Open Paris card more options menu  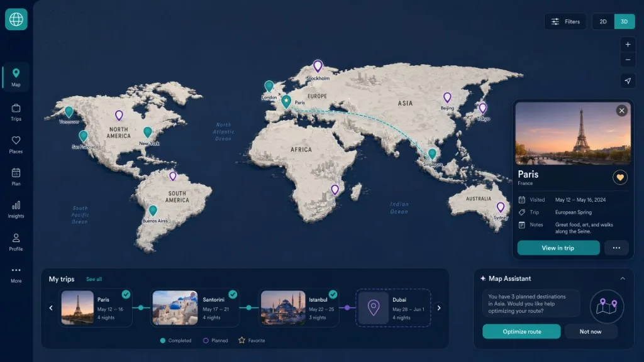pos(616,248)
